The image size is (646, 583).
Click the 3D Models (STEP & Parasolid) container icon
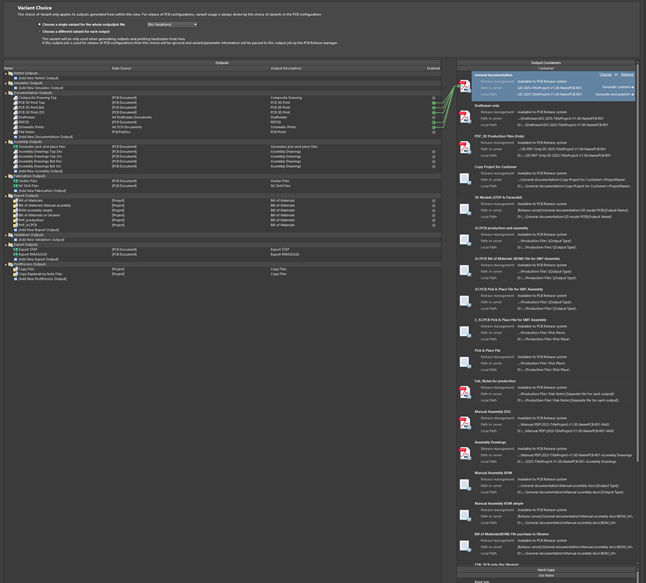tap(465, 209)
